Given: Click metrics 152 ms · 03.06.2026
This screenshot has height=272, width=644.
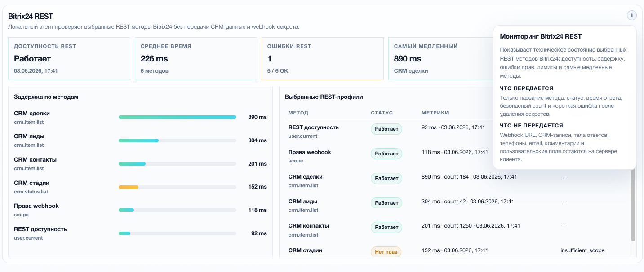Looking at the screenshot, I should pyautogui.click(x=455, y=250).
